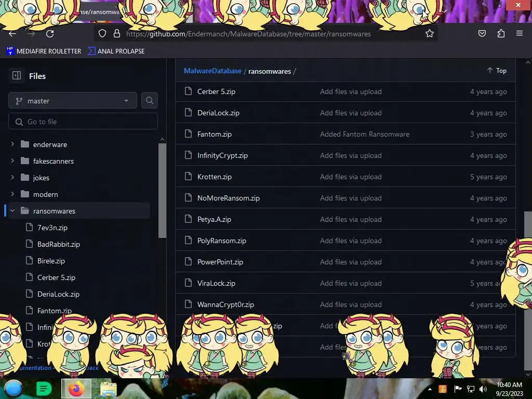
Task: Open InfinityCrypt.zip in the file list
Action: (222, 155)
